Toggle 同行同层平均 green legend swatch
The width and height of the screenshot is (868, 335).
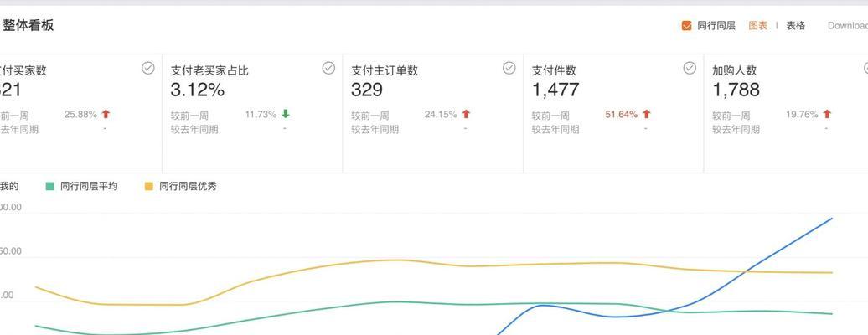point(49,187)
